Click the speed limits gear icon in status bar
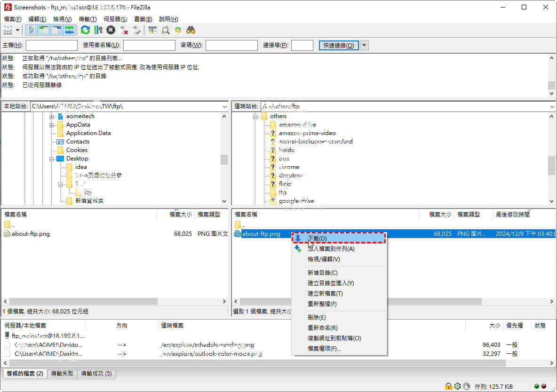This screenshot has width=557, height=392. point(458,386)
